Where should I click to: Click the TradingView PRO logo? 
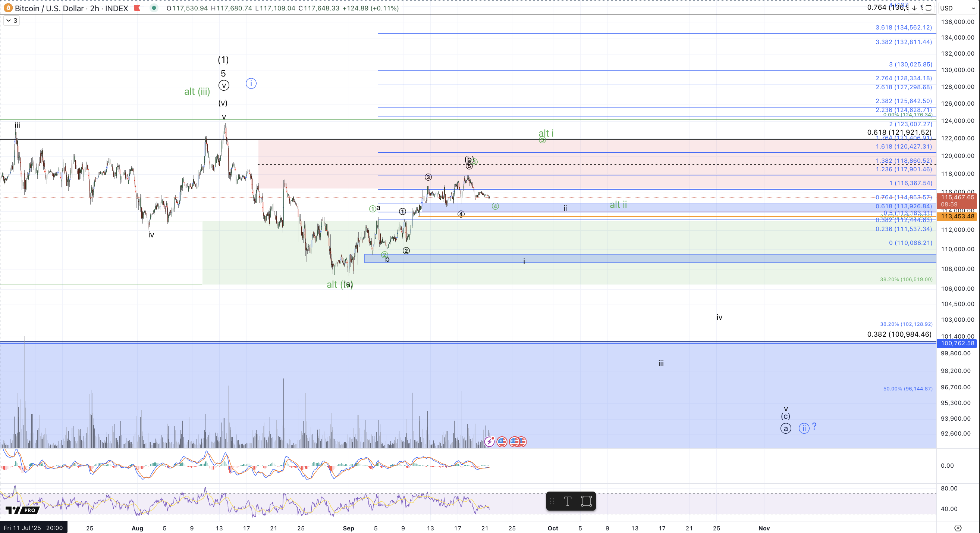(22, 510)
